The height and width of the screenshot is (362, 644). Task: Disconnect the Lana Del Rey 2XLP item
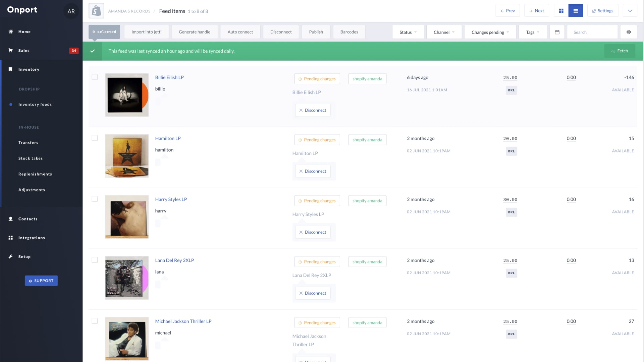click(313, 293)
